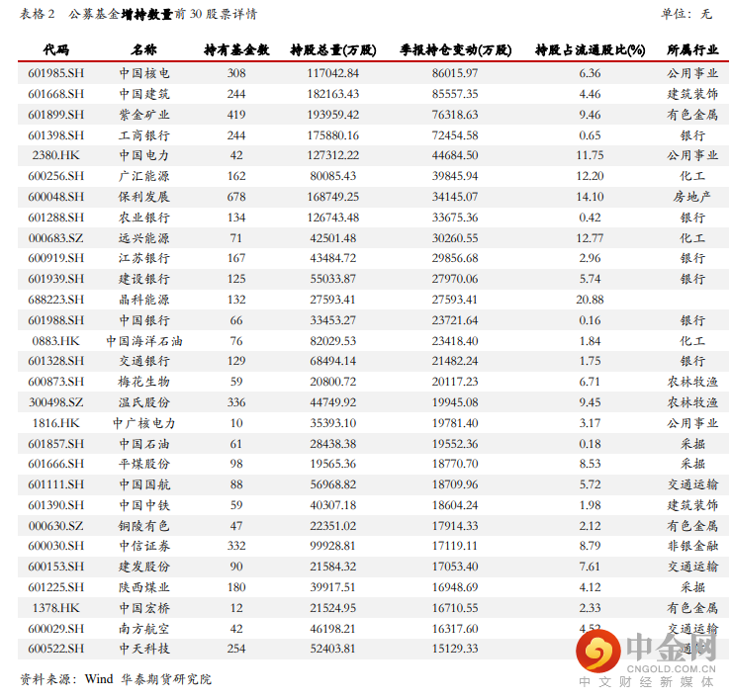Image resolution: width=731 pixels, height=700 pixels.
Task: Click the ratio 11.75
Action: pos(590,155)
